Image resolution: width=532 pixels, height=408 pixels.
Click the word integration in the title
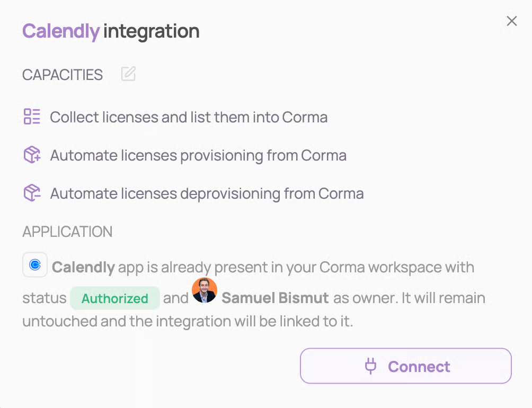pyautogui.click(x=151, y=31)
